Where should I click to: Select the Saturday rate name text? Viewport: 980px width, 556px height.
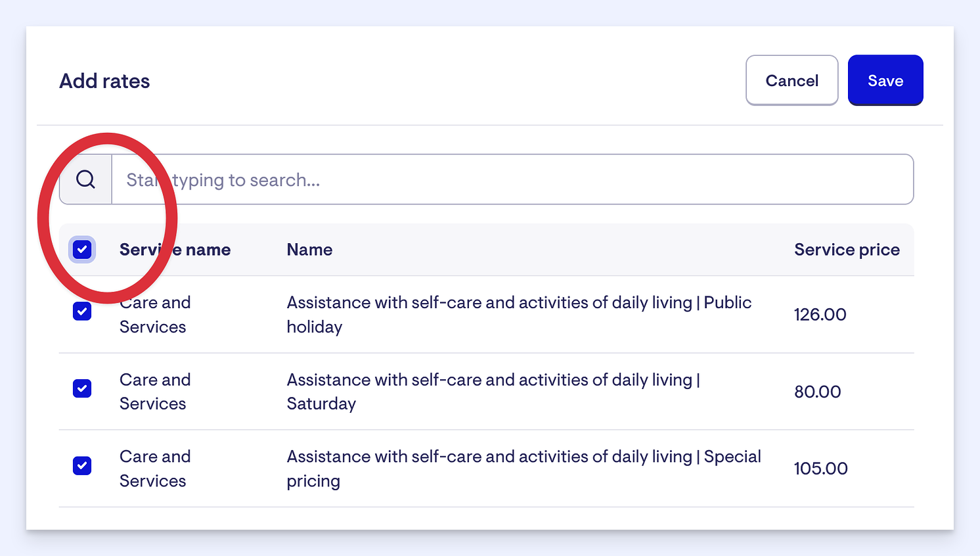(x=493, y=392)
